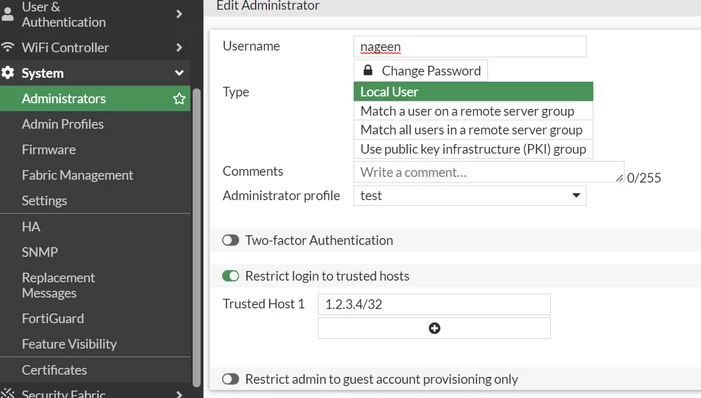The image size is (701, 398).
Task: Enable Two-factor Authentication toggle
Action: click(x=231, y=240)
